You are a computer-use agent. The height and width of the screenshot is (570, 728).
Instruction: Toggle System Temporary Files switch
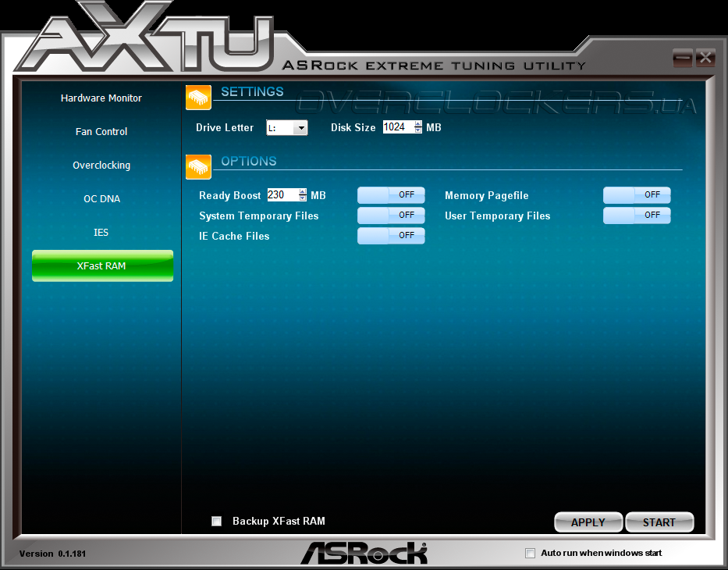point(391,215)
